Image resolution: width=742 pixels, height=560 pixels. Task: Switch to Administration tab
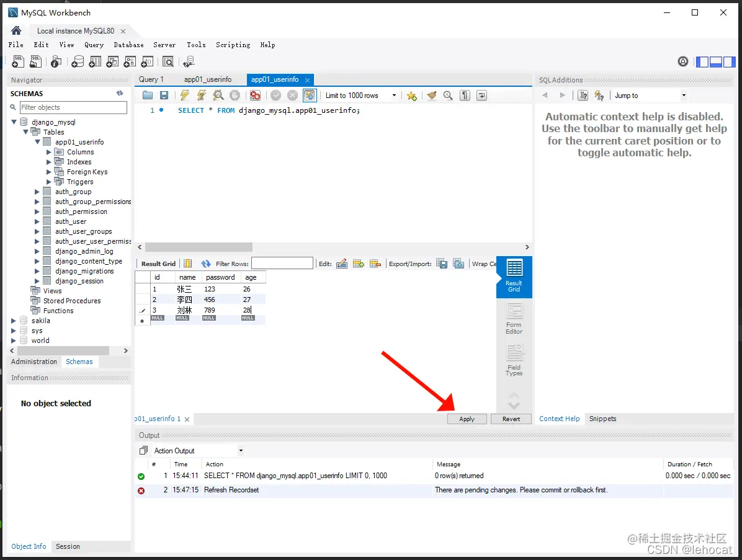34,362
